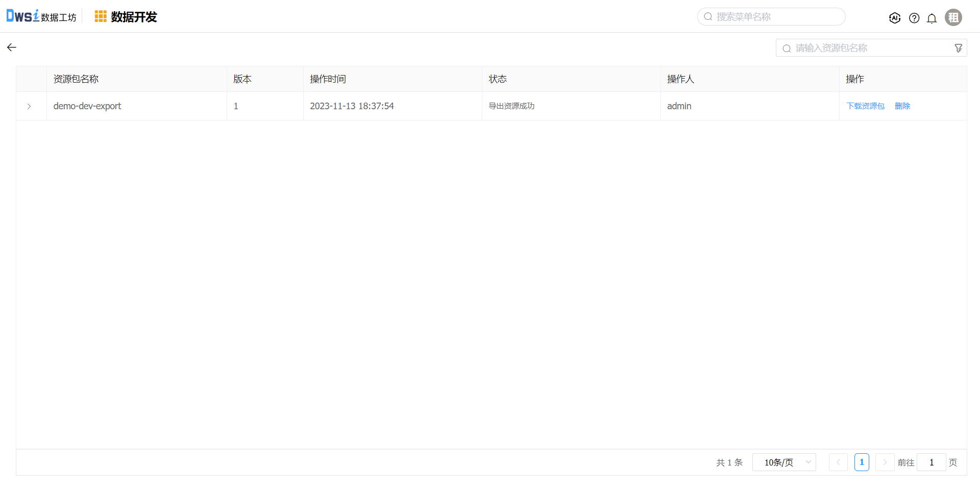Open the help question mark icon

[x=914, y=18]
